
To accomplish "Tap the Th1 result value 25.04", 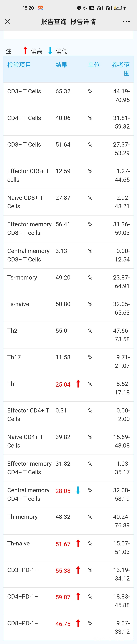I will pyautogui.click(x=63, y=385).
